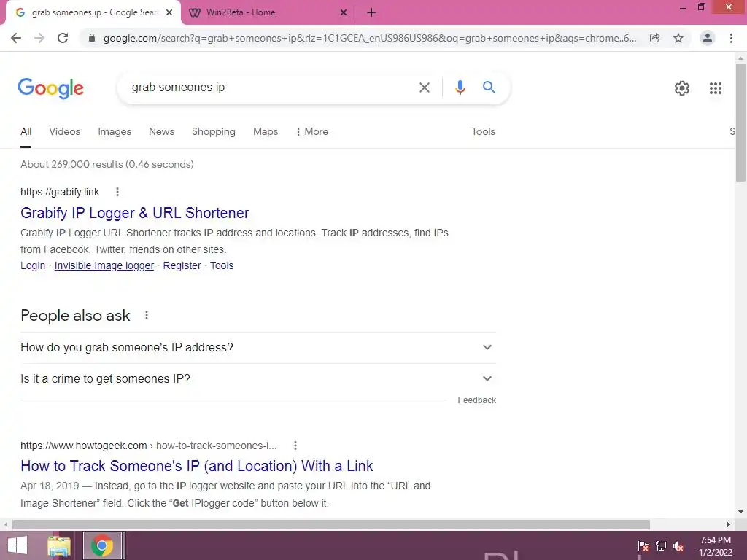The height and width of the screenshot is (560, 747).
Task: Clear the search box with the X
Action: 424,87
